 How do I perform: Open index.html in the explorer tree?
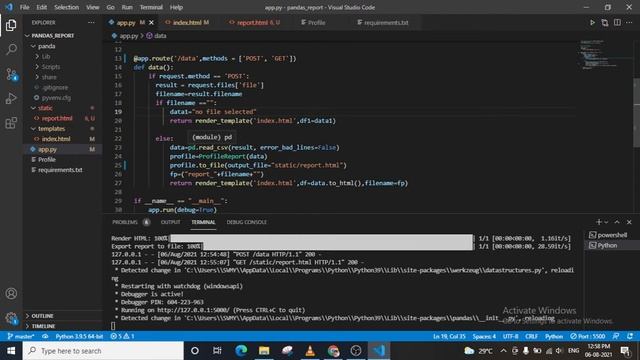56,139
